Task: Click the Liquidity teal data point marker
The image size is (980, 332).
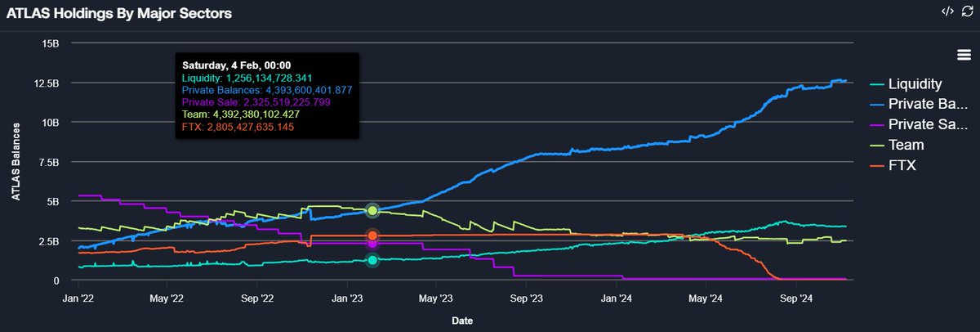Action: click(372, 260)
